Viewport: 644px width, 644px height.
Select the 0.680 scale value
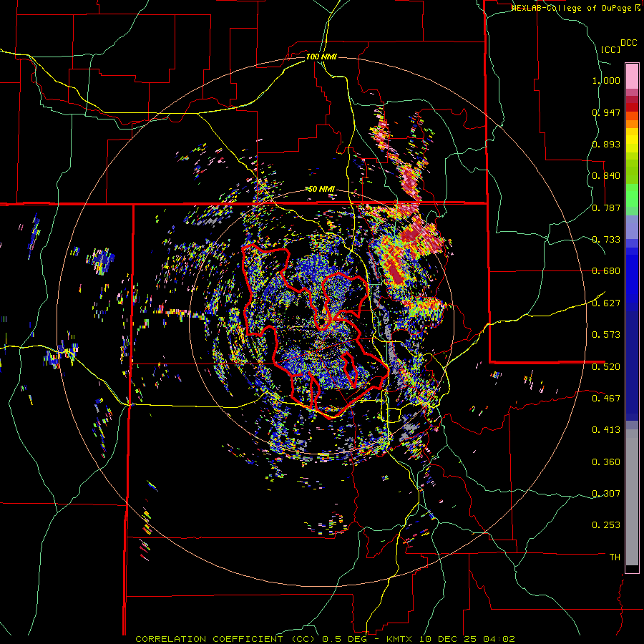click(x=606, y=271)
